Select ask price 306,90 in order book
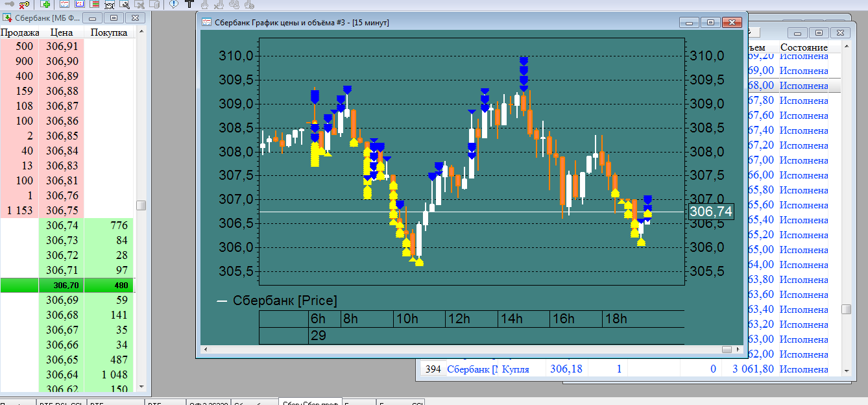Screen dimensions: 868x405 62,61
